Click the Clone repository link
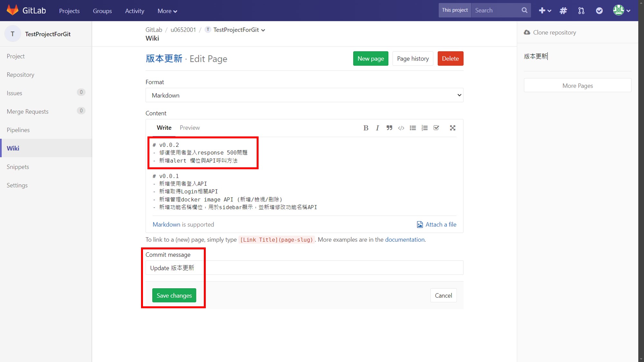This screenshot has height=362, width=644. (554, 32)
